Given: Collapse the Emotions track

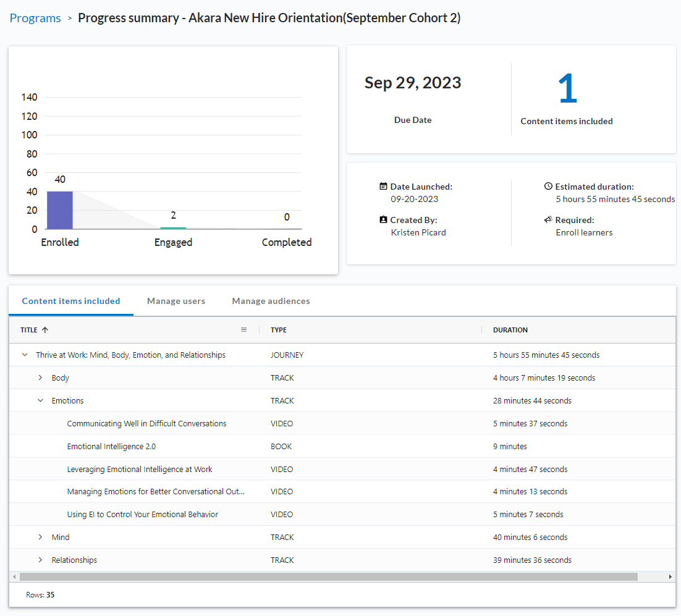Looking at the screenshot, I should pos(41,401).
